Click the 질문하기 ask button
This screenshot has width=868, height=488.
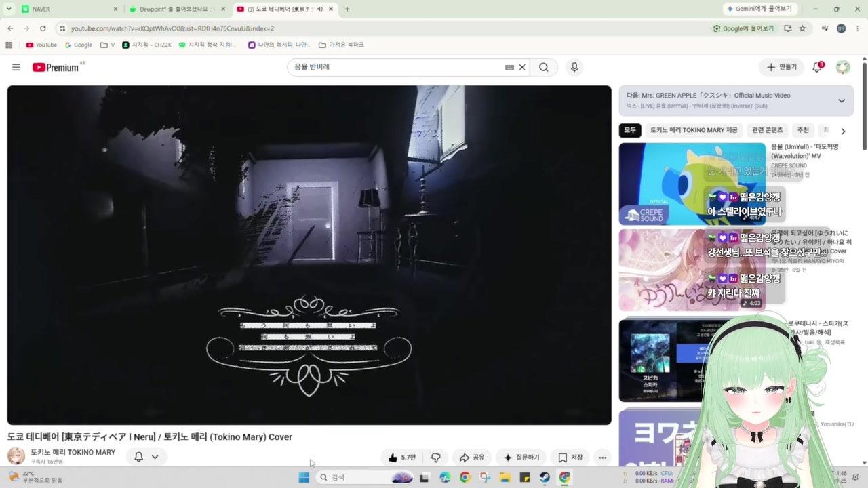coord(521,457)
